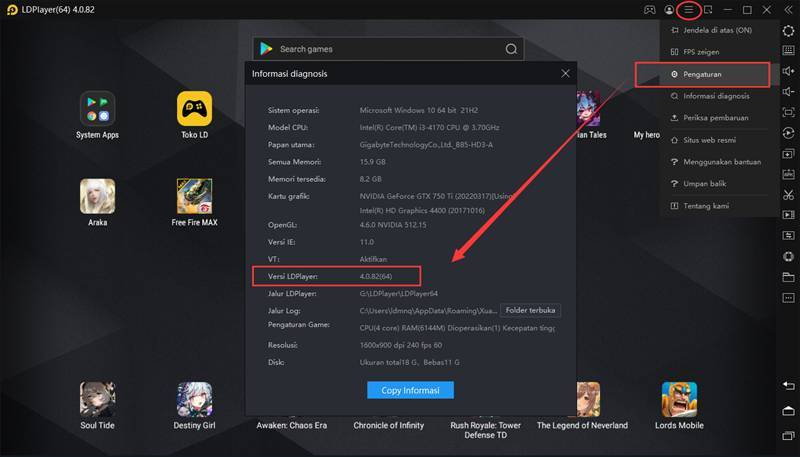This screenshot has height=457, width=800.
Task: Open the gamepad icon in title bar
Action: point(649,10)
